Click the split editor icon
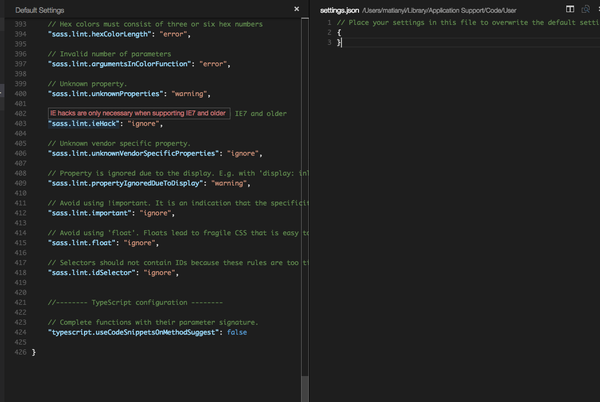600x402 pixels. (570, 8)
